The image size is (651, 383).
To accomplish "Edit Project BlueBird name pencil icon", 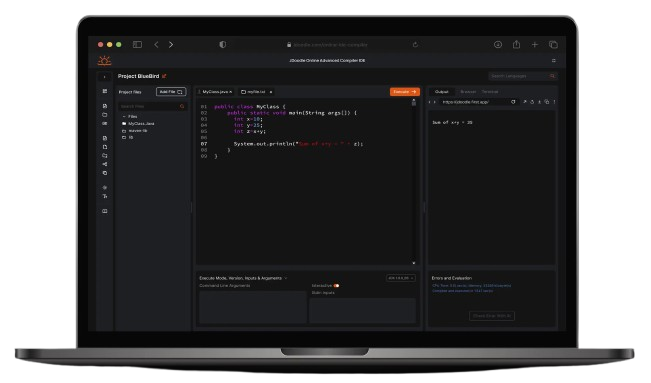I will (x=164, y=76).
